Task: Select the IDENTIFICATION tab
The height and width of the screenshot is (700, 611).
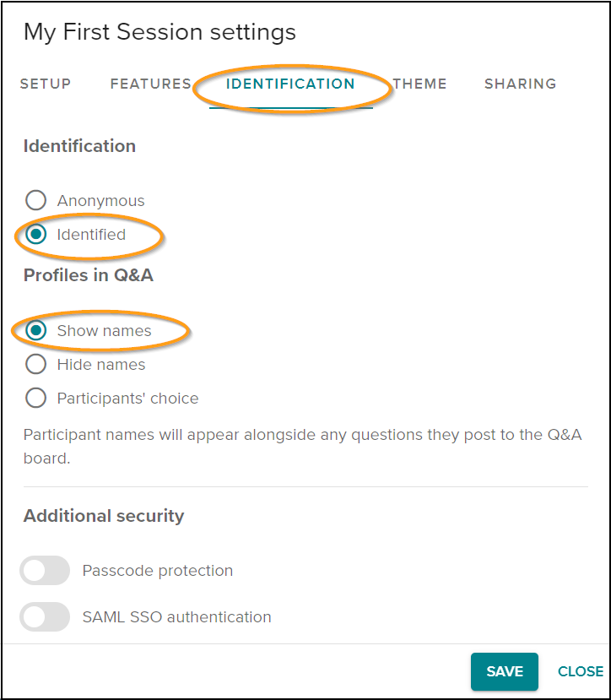Action: (x=289, y=84)
